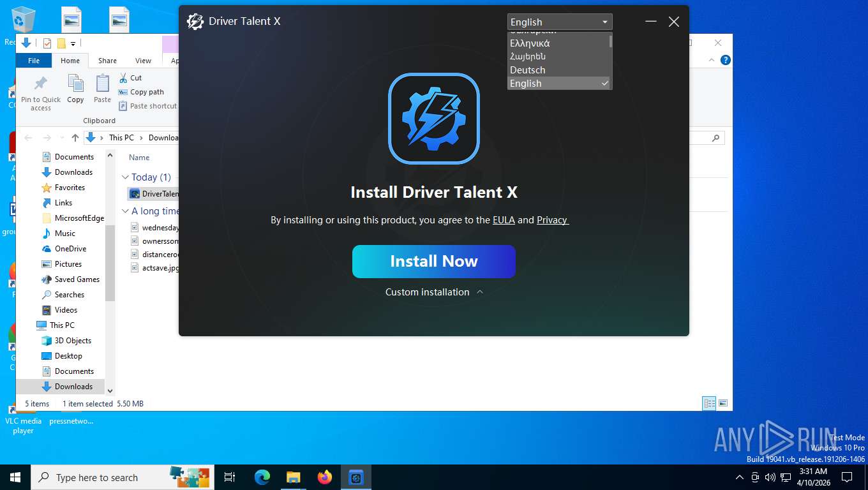Collapse the A long time ago group
The image size is (868, 490).
pos(125,211)
